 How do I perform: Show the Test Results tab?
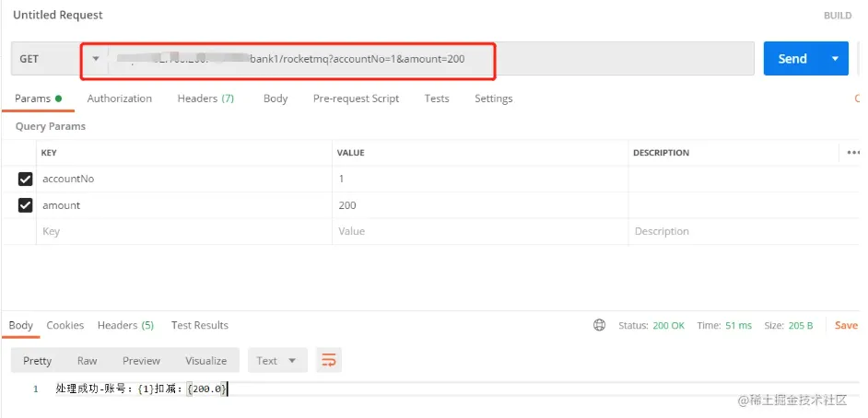click(x=200, y=325)
